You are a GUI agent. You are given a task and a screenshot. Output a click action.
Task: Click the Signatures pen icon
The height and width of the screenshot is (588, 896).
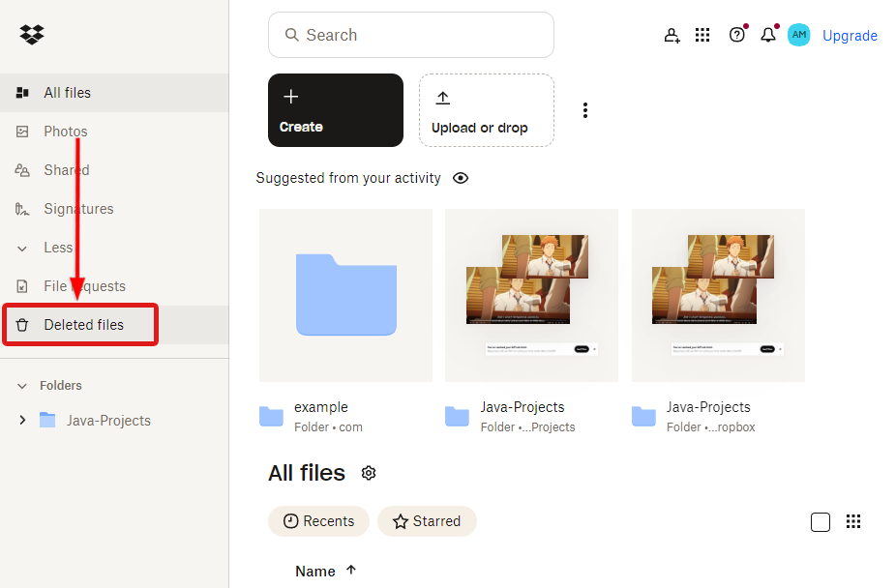click(x=21, y=209)
